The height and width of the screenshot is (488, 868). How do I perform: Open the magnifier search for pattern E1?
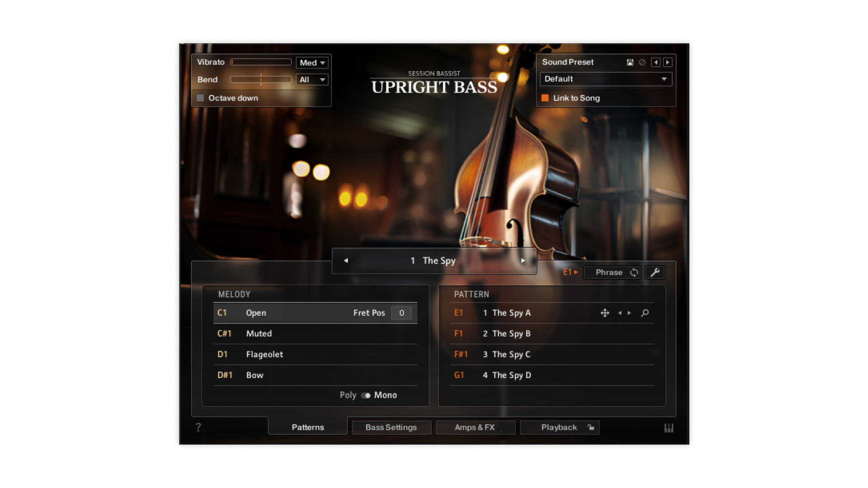pos(645,313)
